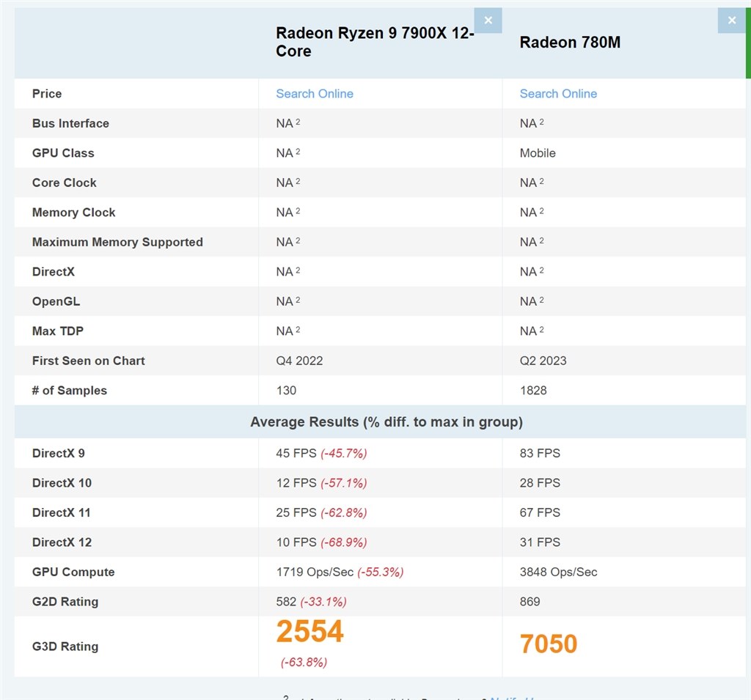The image size is (751, 700).
Task: Click the Q4 2022 value
Action: coord(299,361)
